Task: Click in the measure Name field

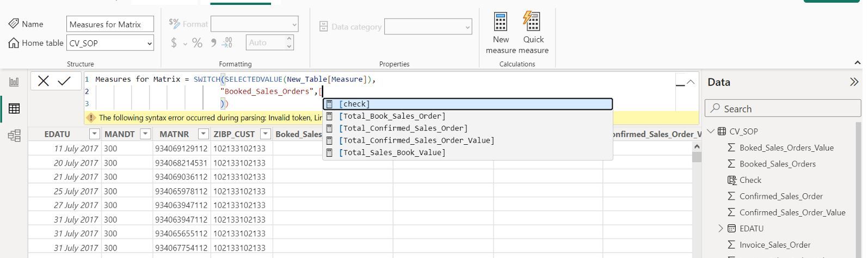Action: point(110,24)
